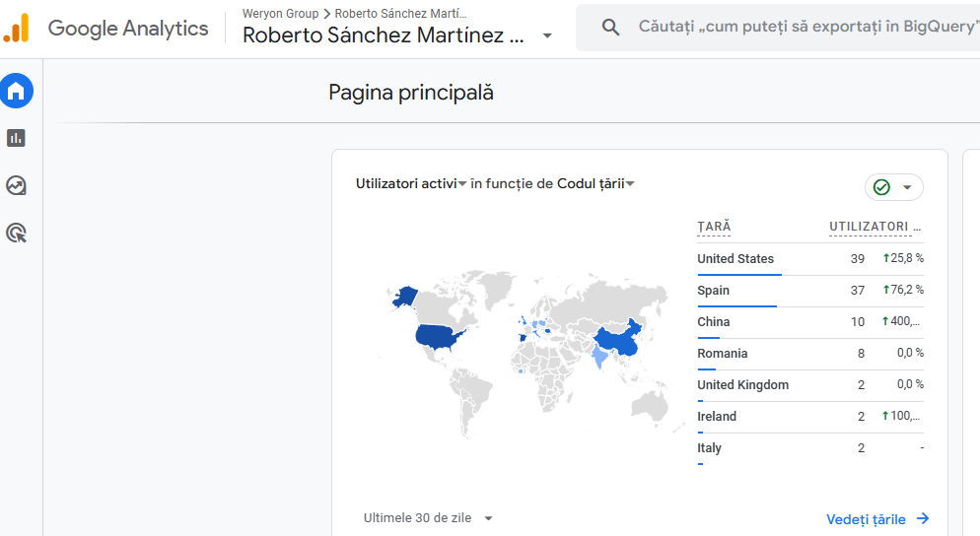This screenshot has height=536, width=980.
Task: Select the China row
Action: click(x=810, y=322)
